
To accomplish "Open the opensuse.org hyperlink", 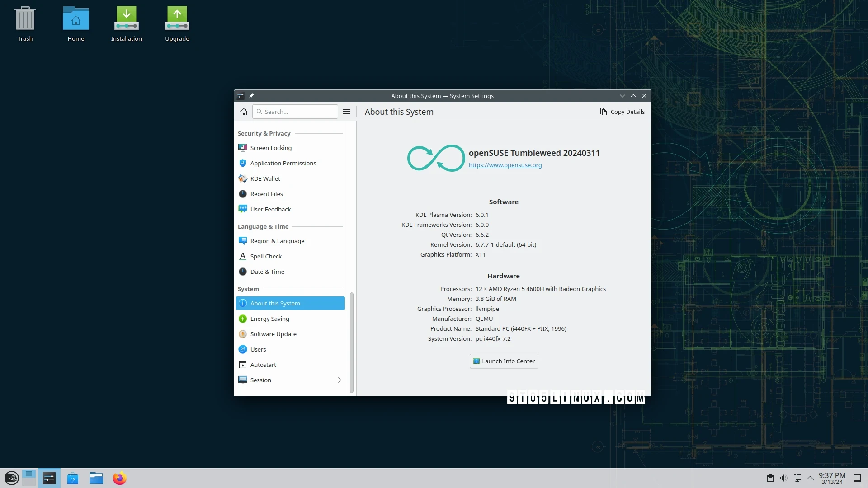I will click(x=505, y=165).
